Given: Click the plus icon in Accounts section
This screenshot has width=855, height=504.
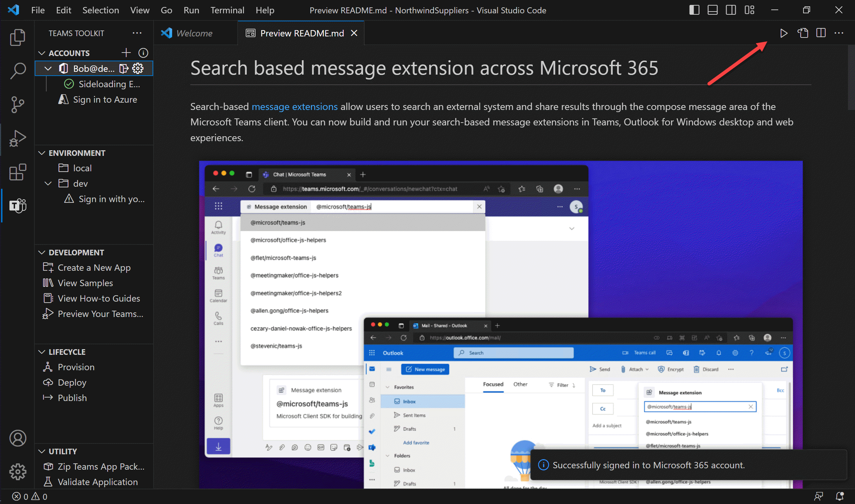Looking at the screenshot, I should tap(126, 53).
